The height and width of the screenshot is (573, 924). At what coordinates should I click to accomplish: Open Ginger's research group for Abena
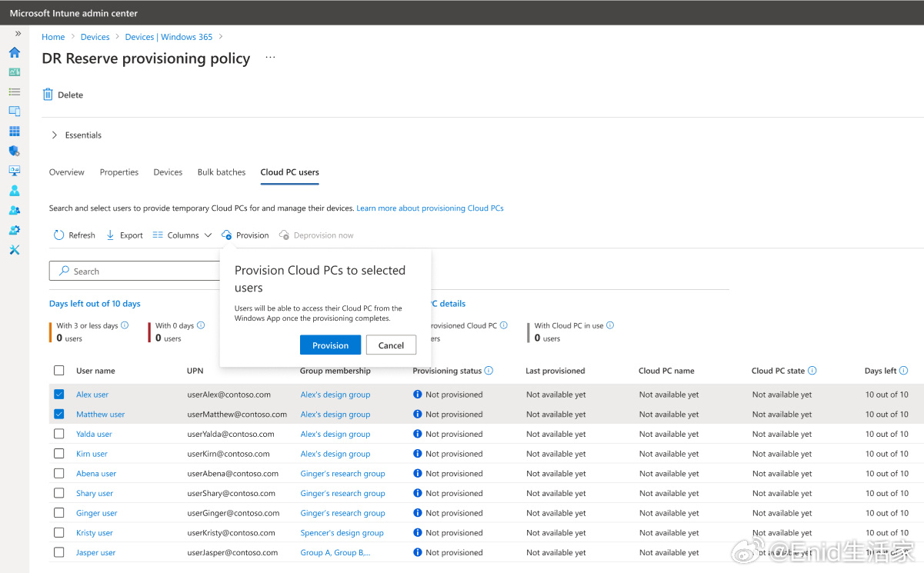(342, 474)
